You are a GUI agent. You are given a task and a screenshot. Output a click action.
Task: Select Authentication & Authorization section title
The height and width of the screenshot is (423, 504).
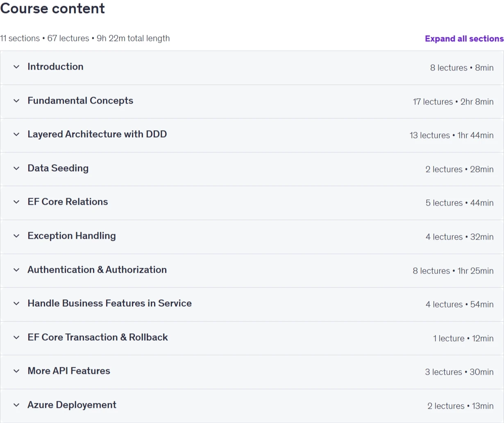(97, 270)
